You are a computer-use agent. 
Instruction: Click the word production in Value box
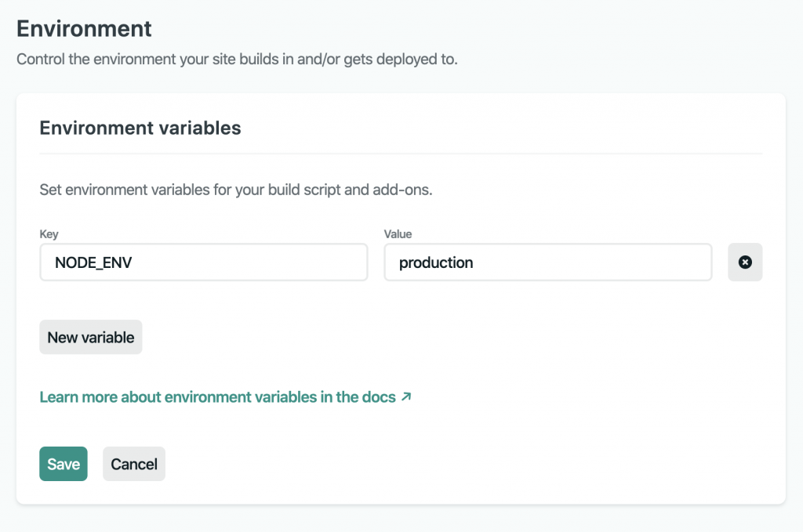click(436, 263)
